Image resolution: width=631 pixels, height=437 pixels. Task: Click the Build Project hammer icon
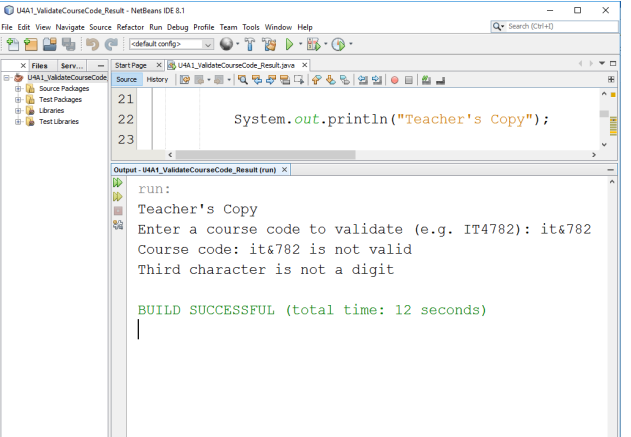coord(250,44)
